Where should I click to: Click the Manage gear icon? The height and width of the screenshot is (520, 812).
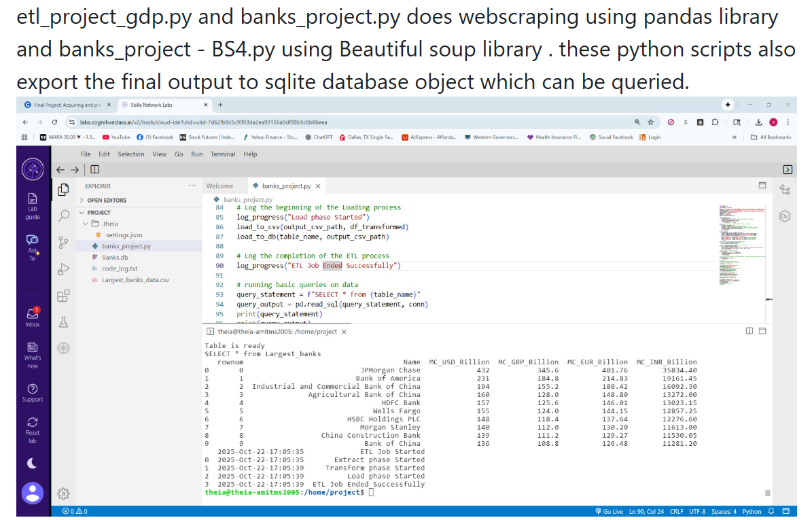coord(63,493)
